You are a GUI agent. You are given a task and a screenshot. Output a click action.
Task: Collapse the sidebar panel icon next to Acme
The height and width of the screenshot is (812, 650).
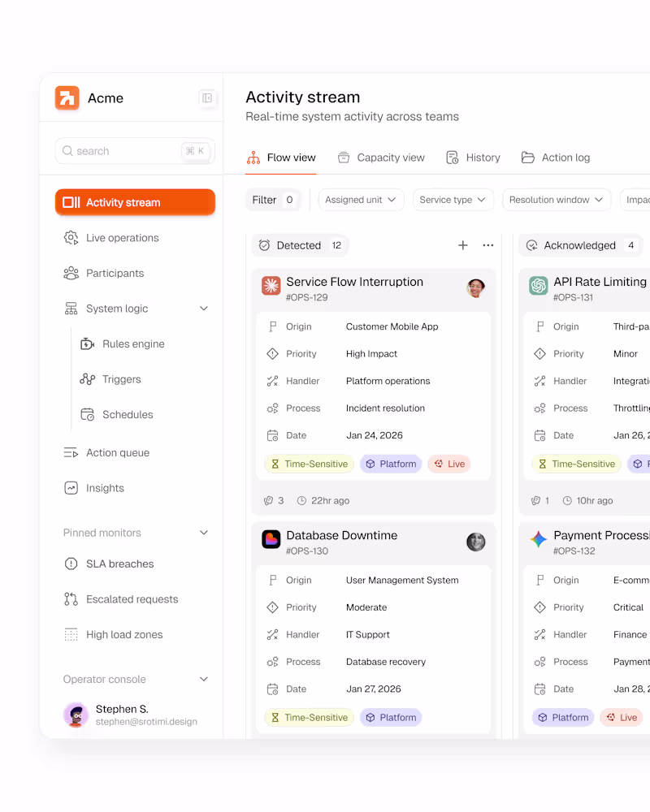point(207,98)
